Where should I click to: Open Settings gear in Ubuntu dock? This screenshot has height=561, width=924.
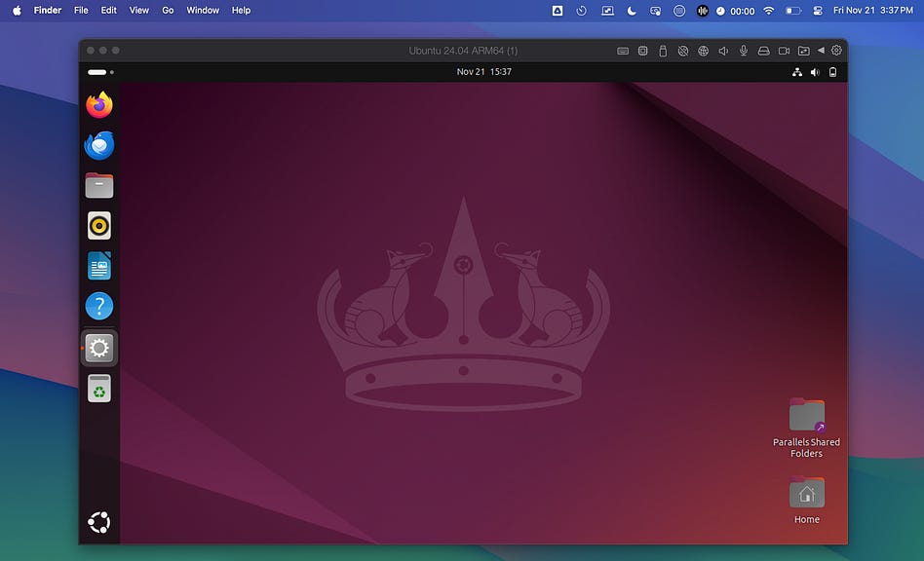tap(99, 348)
